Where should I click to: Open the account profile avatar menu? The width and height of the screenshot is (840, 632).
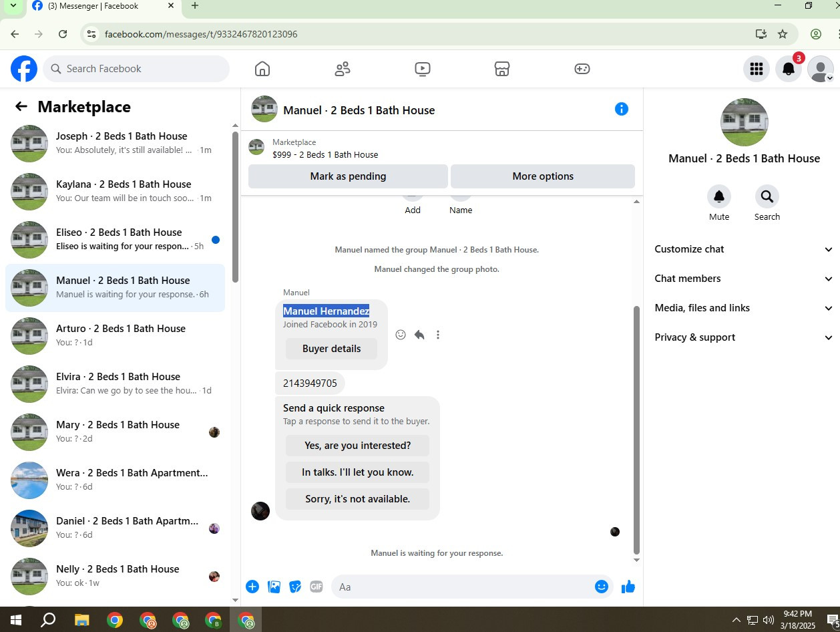[821, 69]
